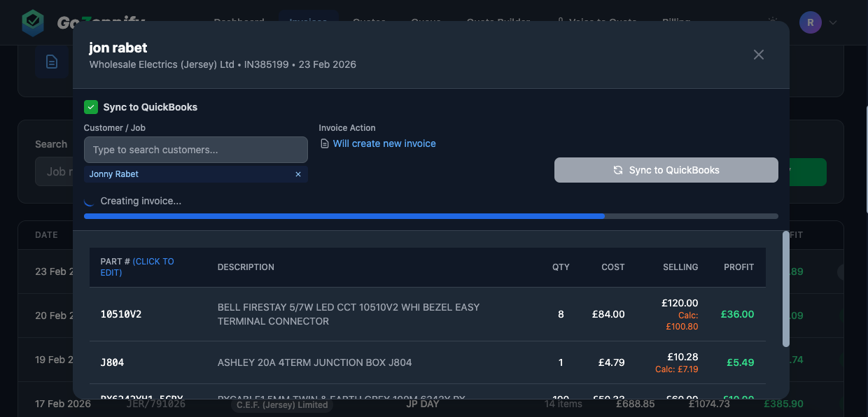Open the R profile avatar

(x=810, y=22)
